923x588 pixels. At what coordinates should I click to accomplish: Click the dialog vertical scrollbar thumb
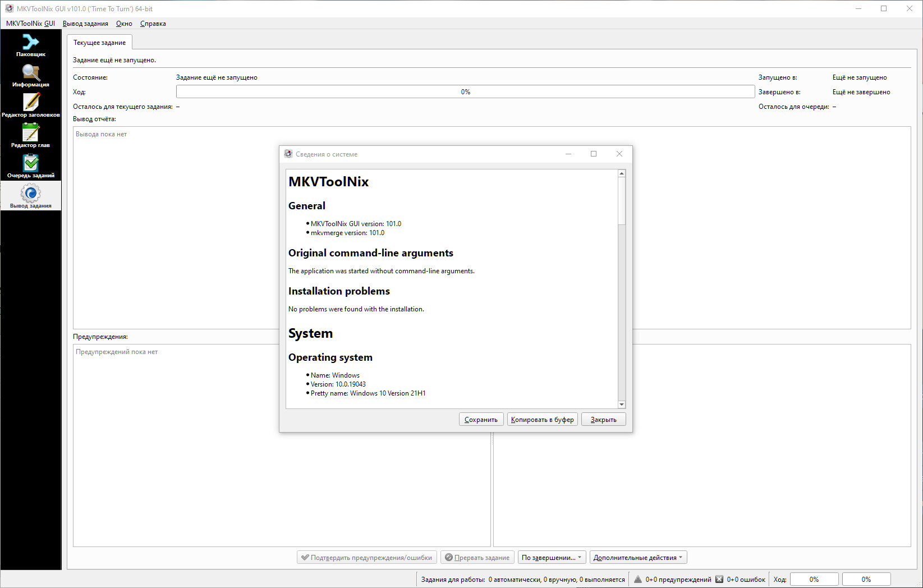coord(622,201)
